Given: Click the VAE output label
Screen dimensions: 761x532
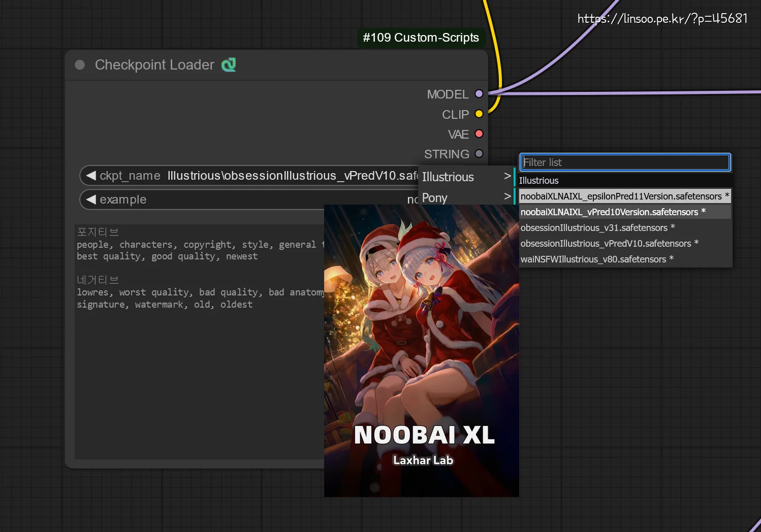Looking at the screenshot, I should pyautogui.click(x=458, y=135).
